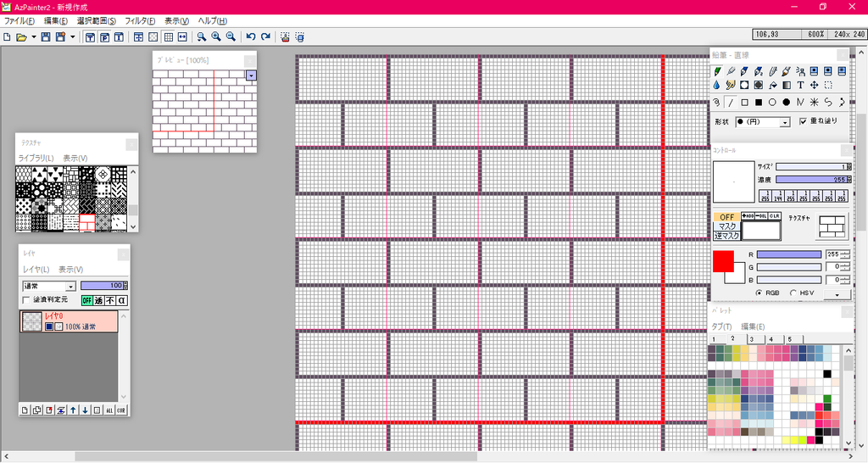Screen dimensions: 868x463
Task: Open the 形状 brush shape dropdown
Action: 784,122
